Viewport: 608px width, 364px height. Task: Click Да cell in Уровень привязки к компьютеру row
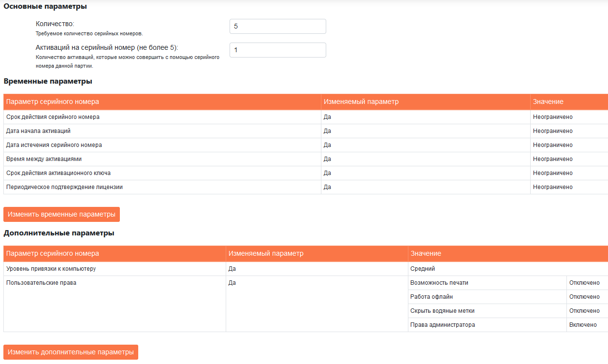coord(317,269)
